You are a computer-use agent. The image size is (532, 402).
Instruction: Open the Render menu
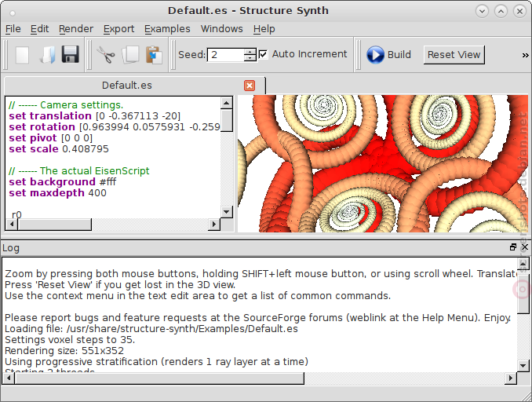click(76, 29)
